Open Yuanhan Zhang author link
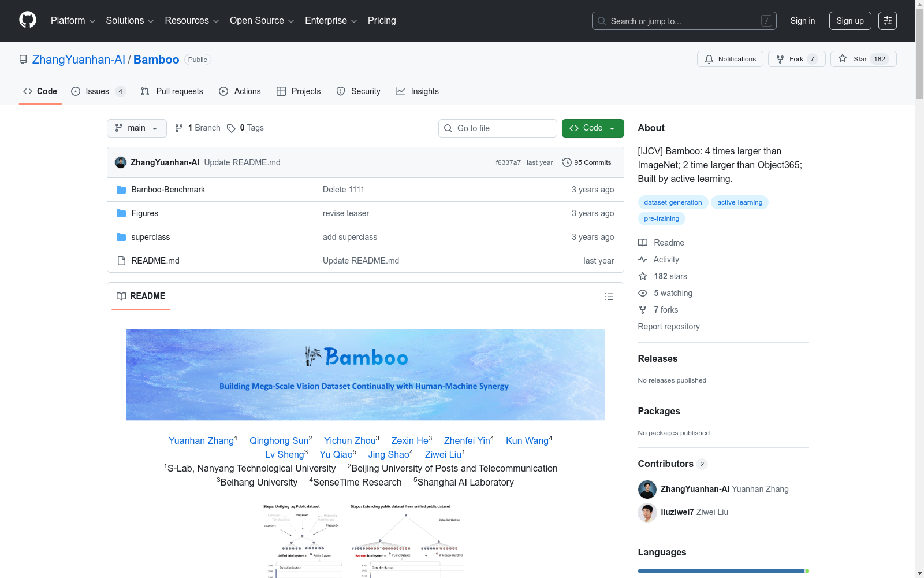This screenshot has width=924, height=578. point(201,440)
